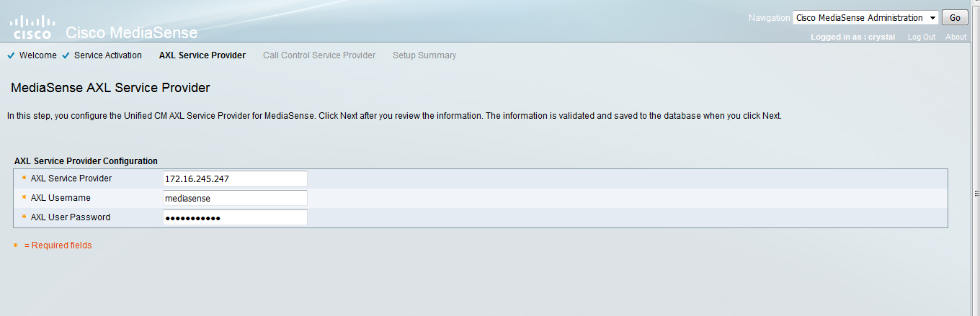
Task: Click the 'Logged in as : crystal' text
Action: (x=852, y=37)
